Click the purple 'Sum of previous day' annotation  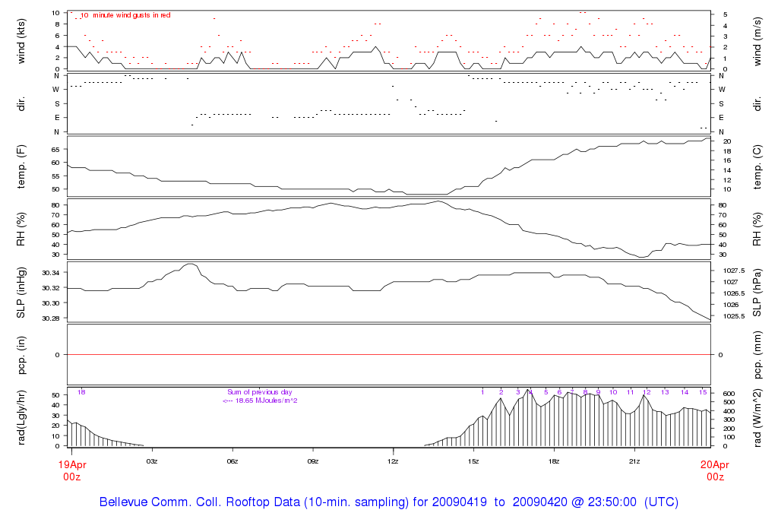(260, 392)
